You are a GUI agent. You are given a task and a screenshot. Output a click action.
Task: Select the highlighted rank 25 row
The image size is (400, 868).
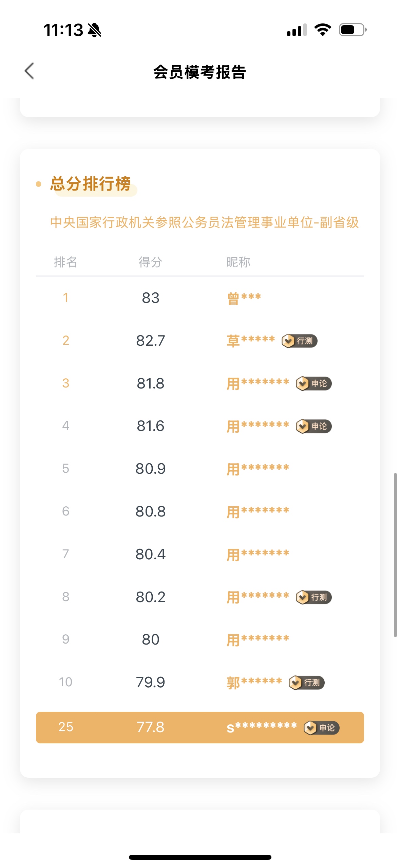pos(200,727)
